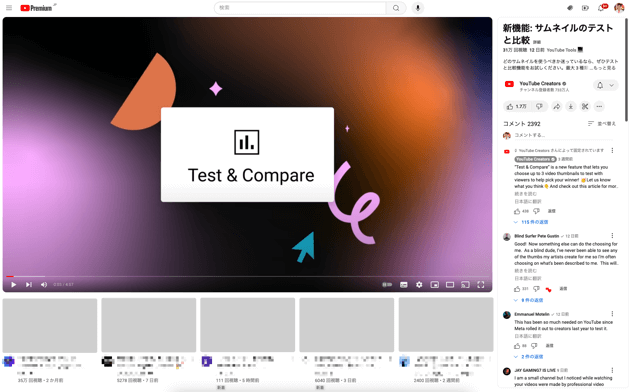
Task: Toggle the autoplay switch in player
Action: [x=387, y=285]
